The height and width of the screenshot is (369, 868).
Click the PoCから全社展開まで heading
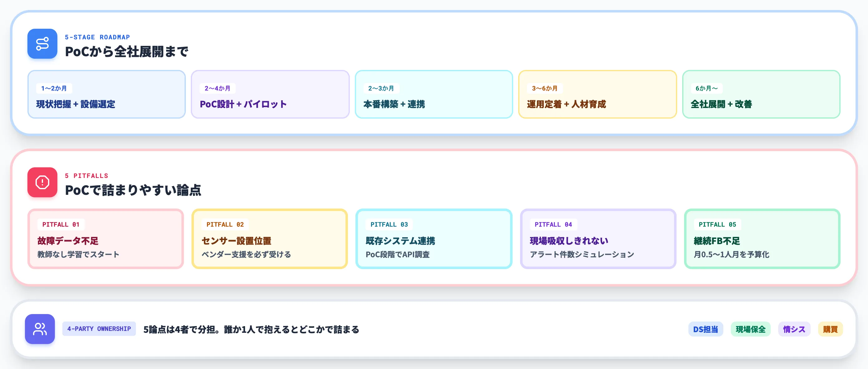126,52
